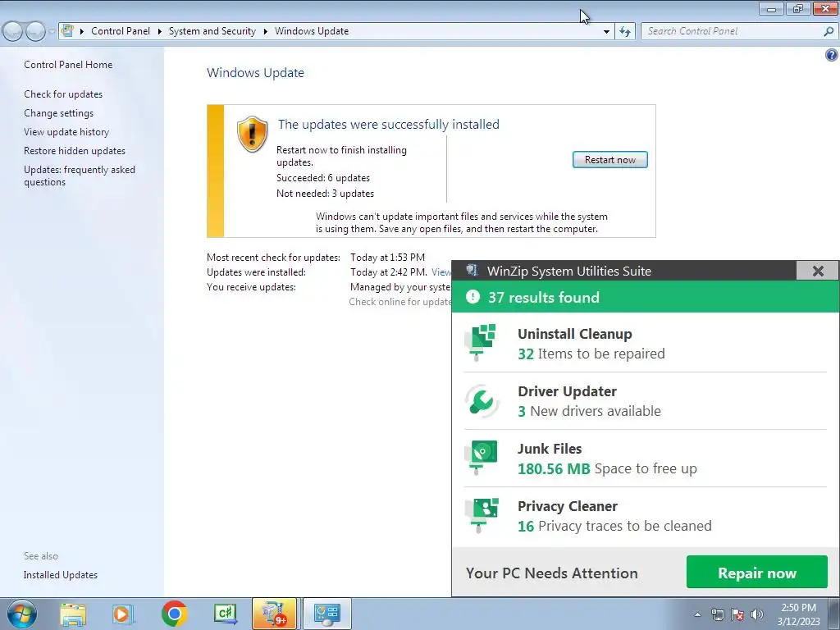Image resolution: width=840 pixels, height=630 pixels.
Task: Click the Back navigation button
Action: pos(12,31)
